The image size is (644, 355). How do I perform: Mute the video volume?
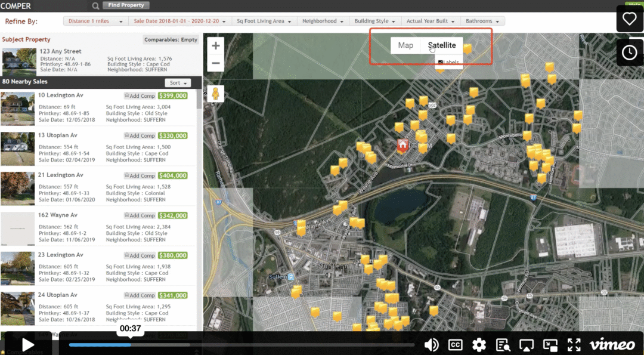pyautogui.click(x=432, y=345)
